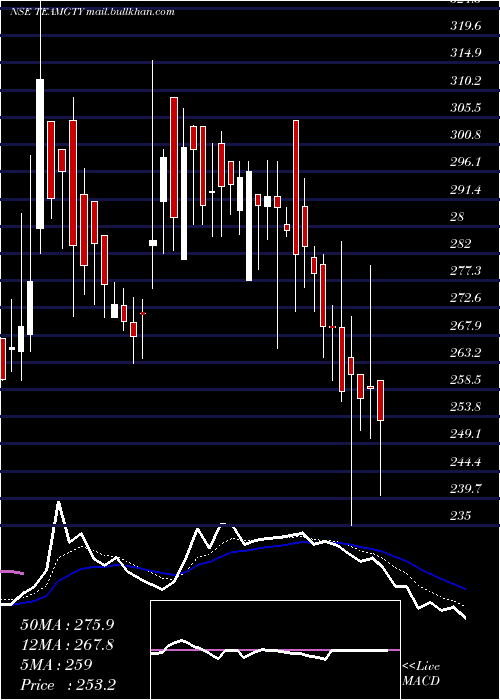The image size is (500, 700).
Task: Click the tall white candlestick reaching 310.2
Action: tap(40, 154)
